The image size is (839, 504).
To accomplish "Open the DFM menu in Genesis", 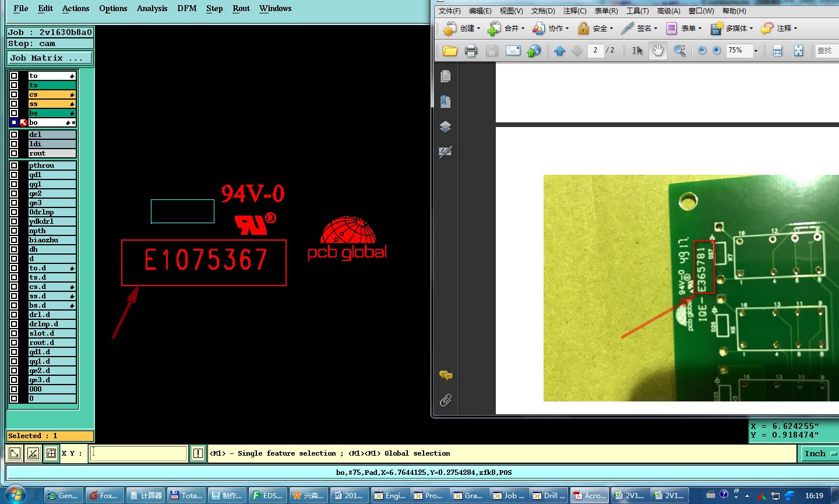I will pyautogui.click(x=186, y=8).
